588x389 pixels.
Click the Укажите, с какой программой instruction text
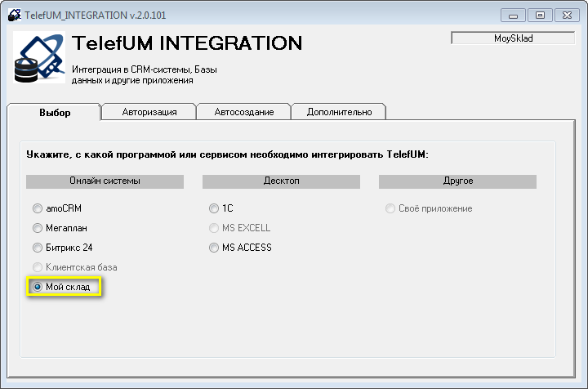227,154
